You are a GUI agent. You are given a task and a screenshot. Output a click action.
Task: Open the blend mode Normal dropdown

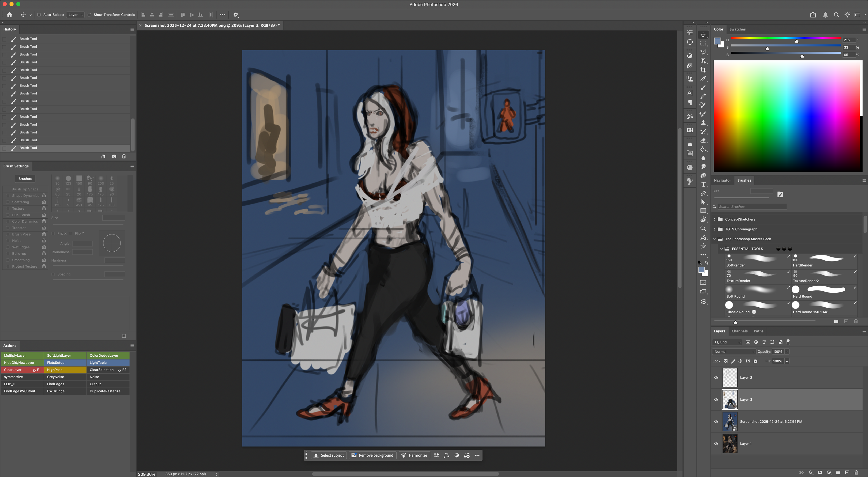click(x=734, y=351)
